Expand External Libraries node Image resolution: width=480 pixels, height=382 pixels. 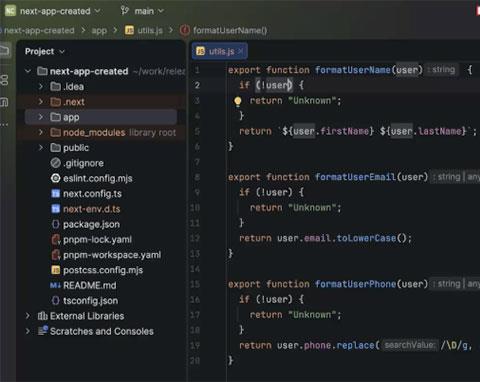(28, 316)
